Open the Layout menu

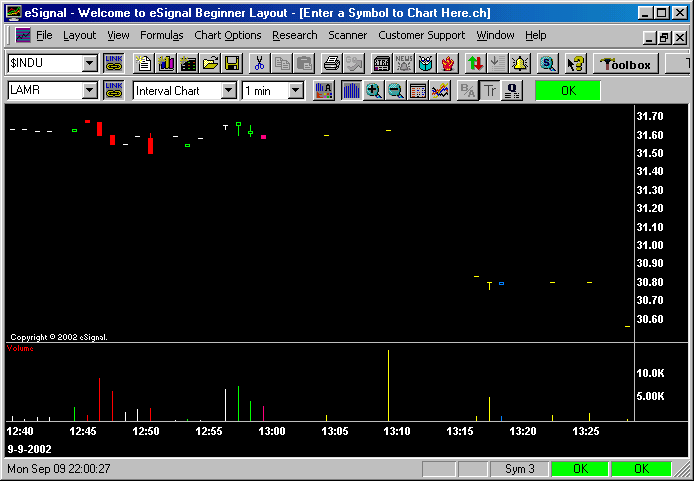coord(79,35)
